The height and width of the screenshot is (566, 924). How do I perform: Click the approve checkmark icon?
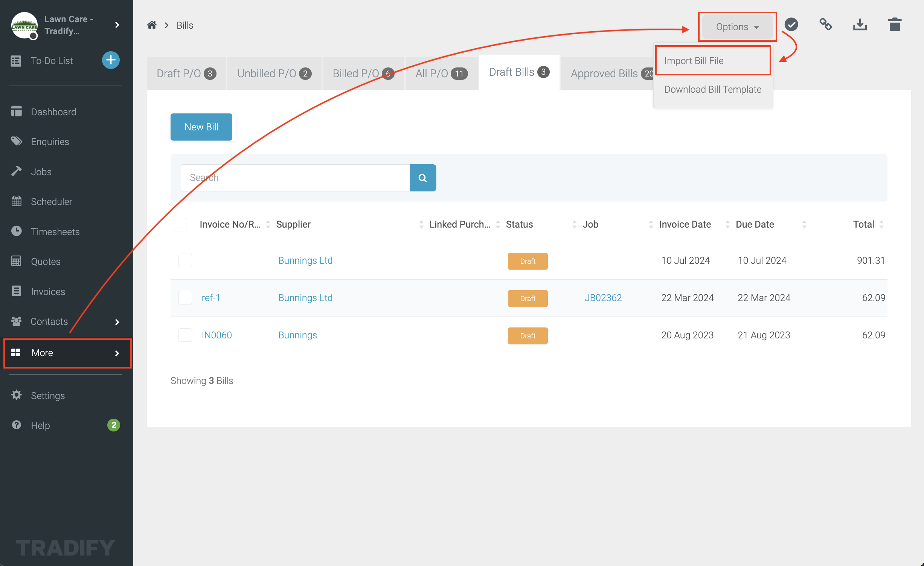click(791, 24)
